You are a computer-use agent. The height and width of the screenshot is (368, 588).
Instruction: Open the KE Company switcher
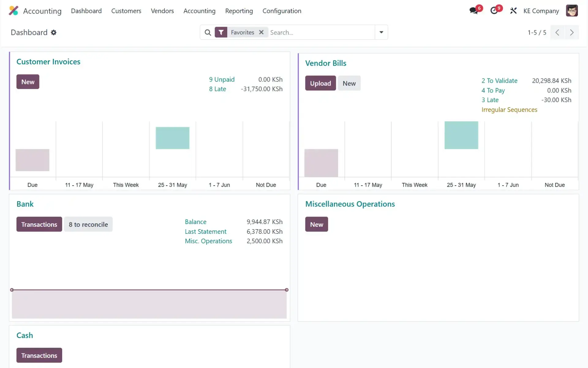(x=541, y=11)
